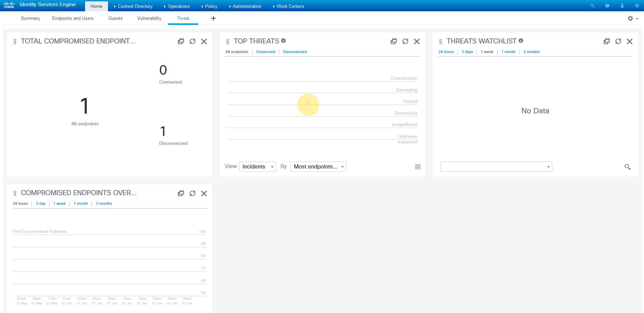Click the Connected endpoints count 0
The image size is (644, 313).
163,70
